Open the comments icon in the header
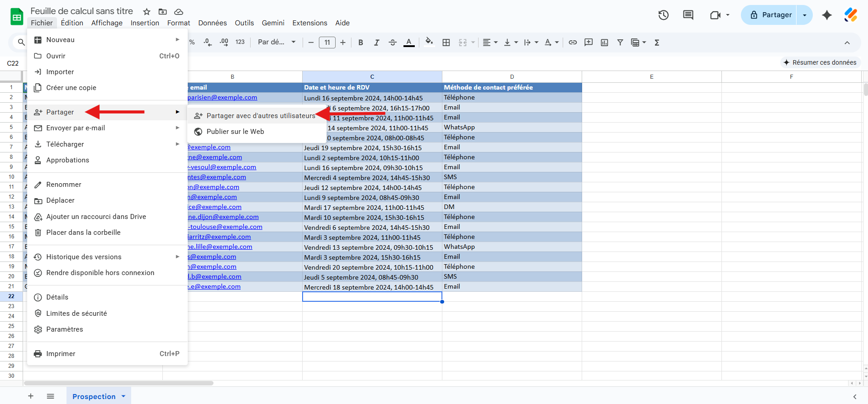The image size is (868, 404). coord(688,15)
